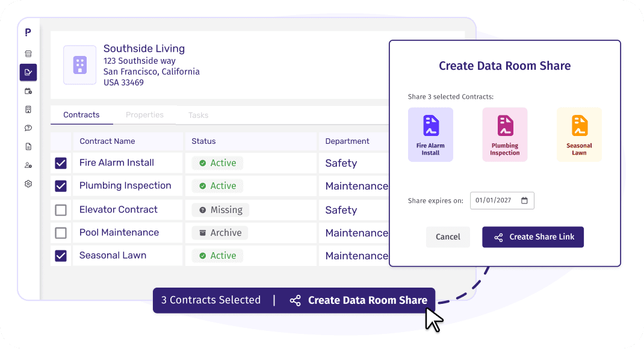The image size is (644, 349).
Task: Click Maintenance department of Seasonal Lawn
Action: tap(356, 256)
